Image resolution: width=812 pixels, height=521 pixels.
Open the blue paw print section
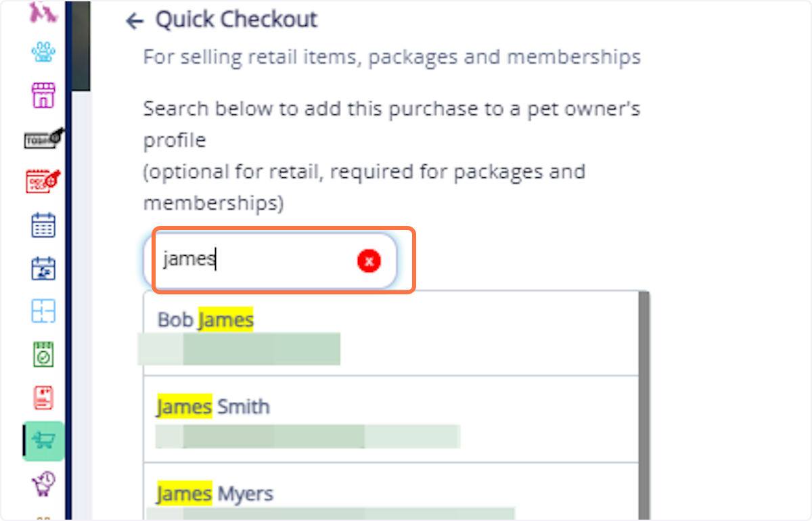(43, 51)
